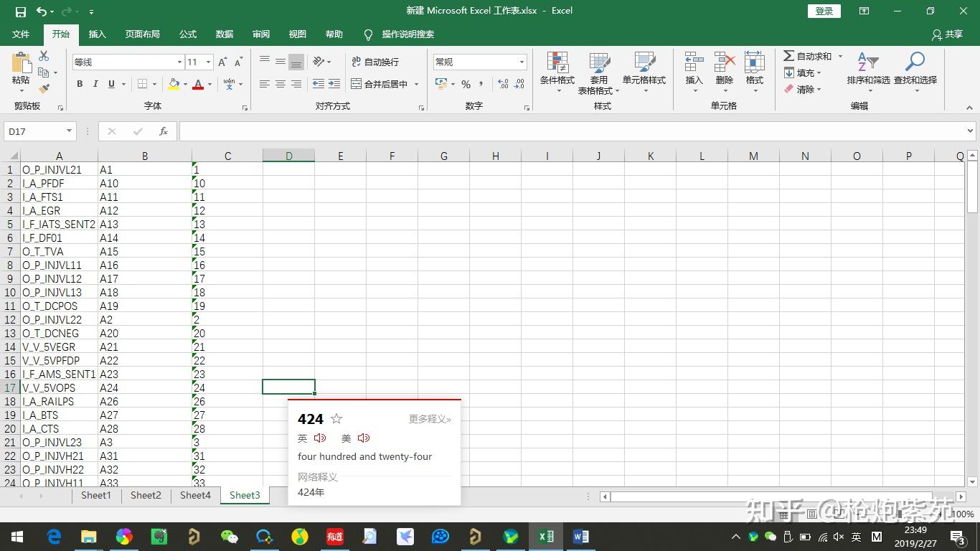Open the Sheet2 worksheet tab
980x551 pixels.
[x=145, y=495]
